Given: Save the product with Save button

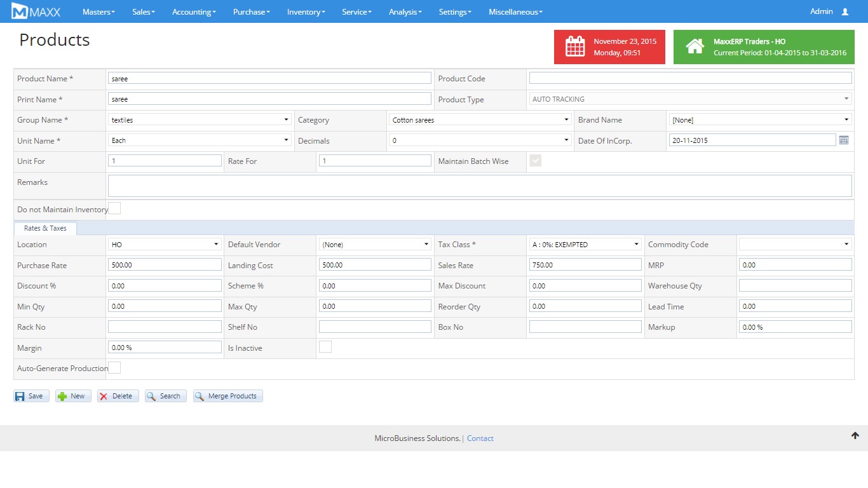Looking at the screenshot, I should click(x=31, y=396).
